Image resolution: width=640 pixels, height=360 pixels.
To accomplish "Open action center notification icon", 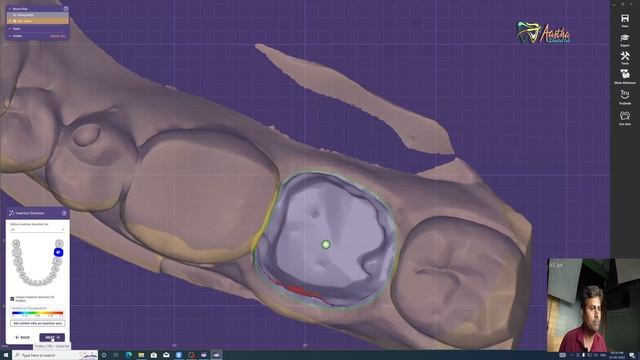I will [x=632, y=355].
